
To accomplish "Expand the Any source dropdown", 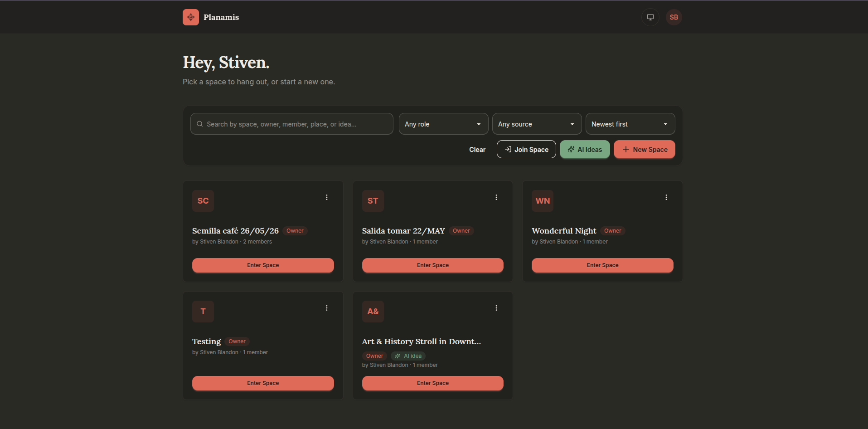I will (537, 124).
